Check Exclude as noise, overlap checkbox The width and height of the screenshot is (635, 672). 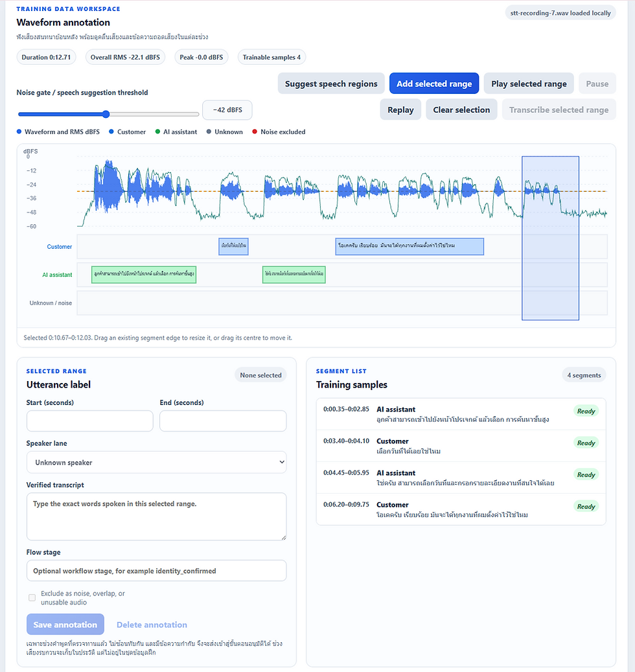[x=32, y=597]
